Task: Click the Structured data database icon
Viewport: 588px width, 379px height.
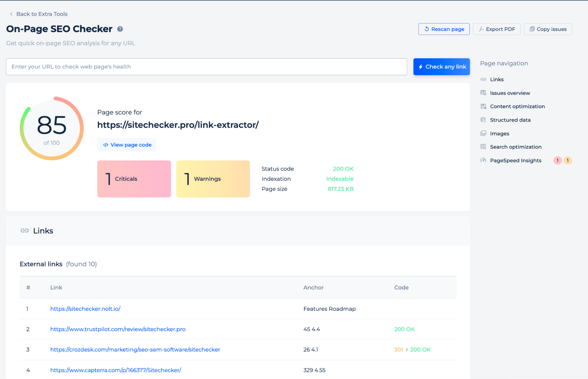Action: coord(483,120)
